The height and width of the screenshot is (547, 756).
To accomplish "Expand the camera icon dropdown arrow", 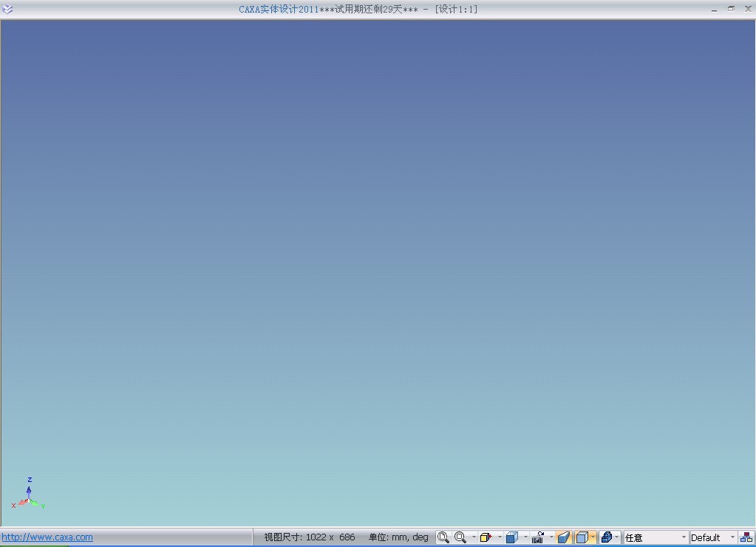I will (551, 537).
